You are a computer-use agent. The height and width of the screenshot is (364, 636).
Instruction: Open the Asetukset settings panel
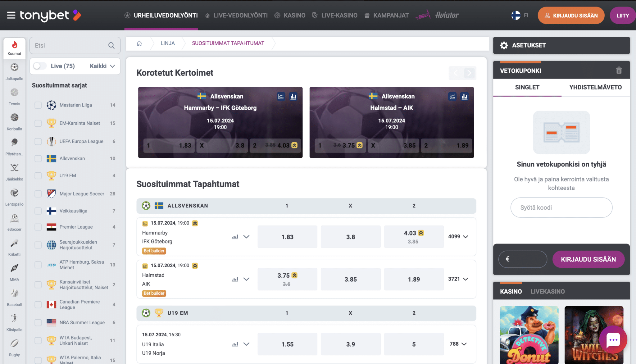click(561, 45)
